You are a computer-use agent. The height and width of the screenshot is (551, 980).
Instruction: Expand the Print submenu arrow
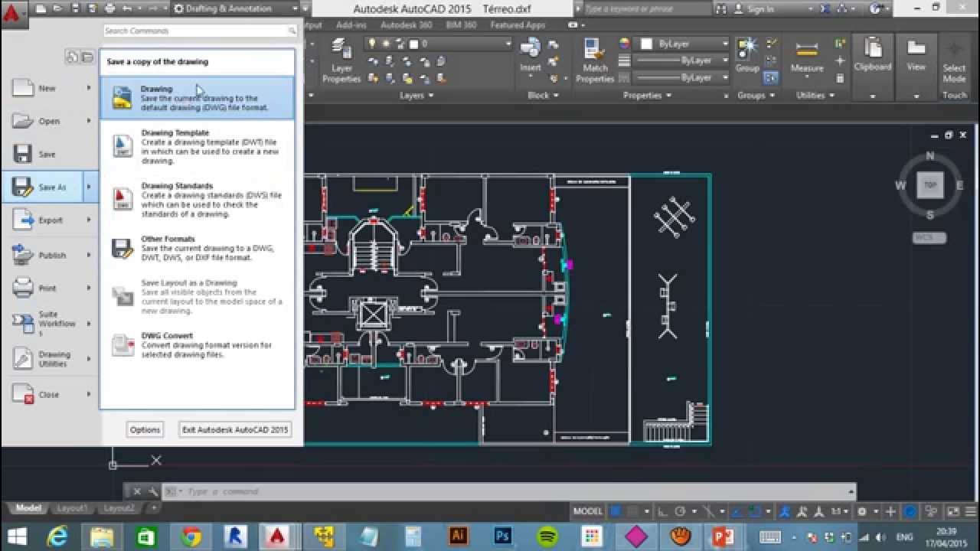click(x=89, y=288)
